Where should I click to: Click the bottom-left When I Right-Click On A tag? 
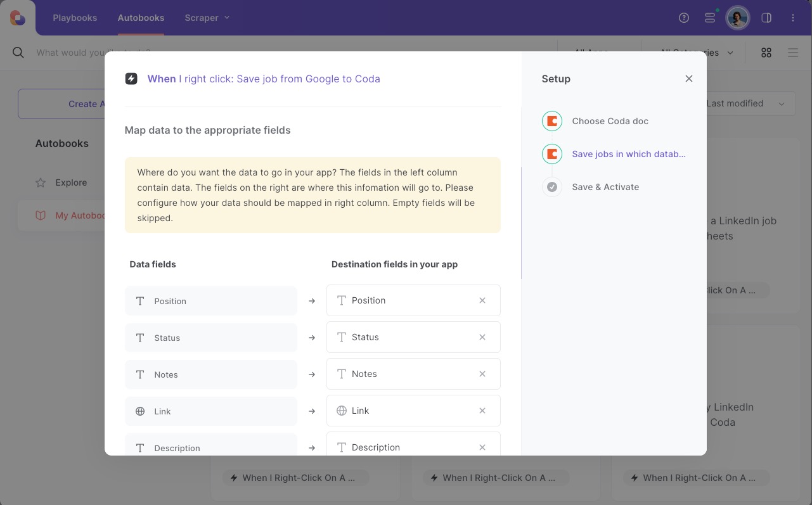pos(296,478)
